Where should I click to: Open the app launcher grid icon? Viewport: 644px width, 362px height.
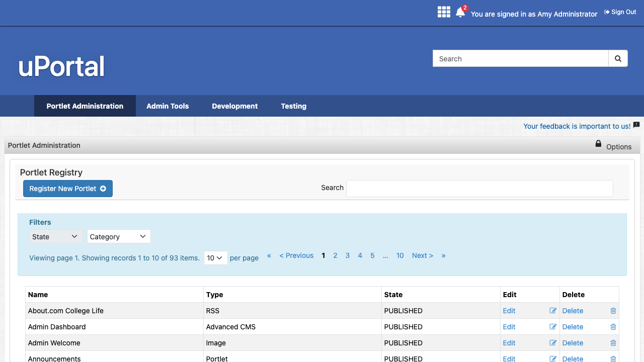[444, 12]
